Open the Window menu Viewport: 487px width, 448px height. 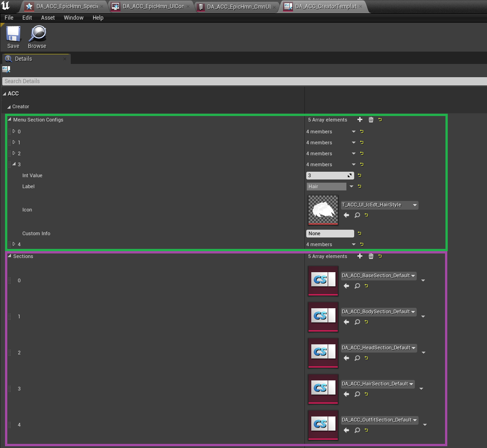pyautogui.click(x=73, y=17)
